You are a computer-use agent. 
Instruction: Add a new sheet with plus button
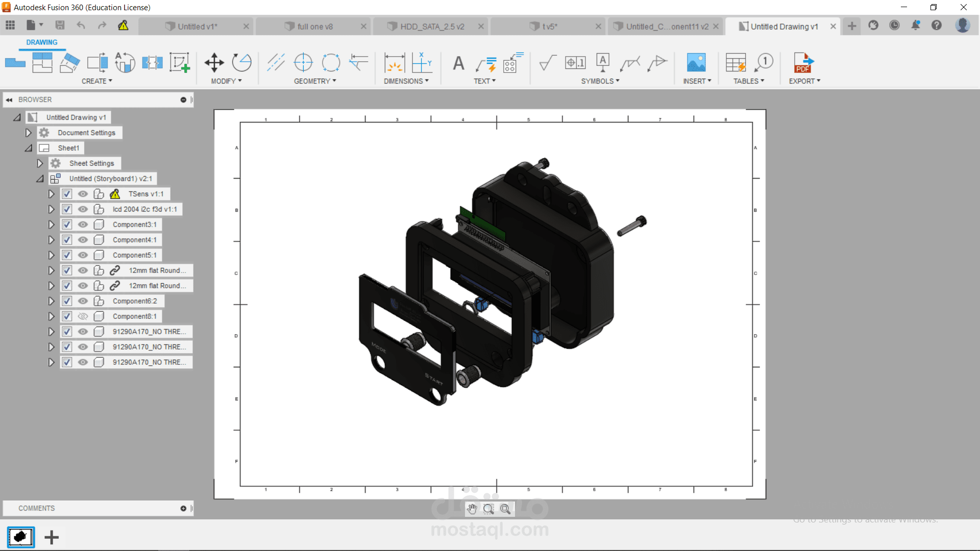(52, 537)
